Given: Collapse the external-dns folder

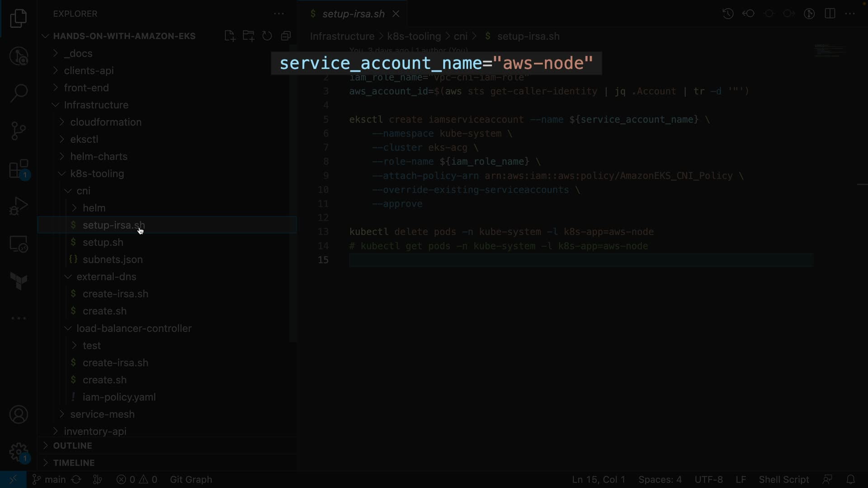Looking at the screenshot, I should coord(106,277).
